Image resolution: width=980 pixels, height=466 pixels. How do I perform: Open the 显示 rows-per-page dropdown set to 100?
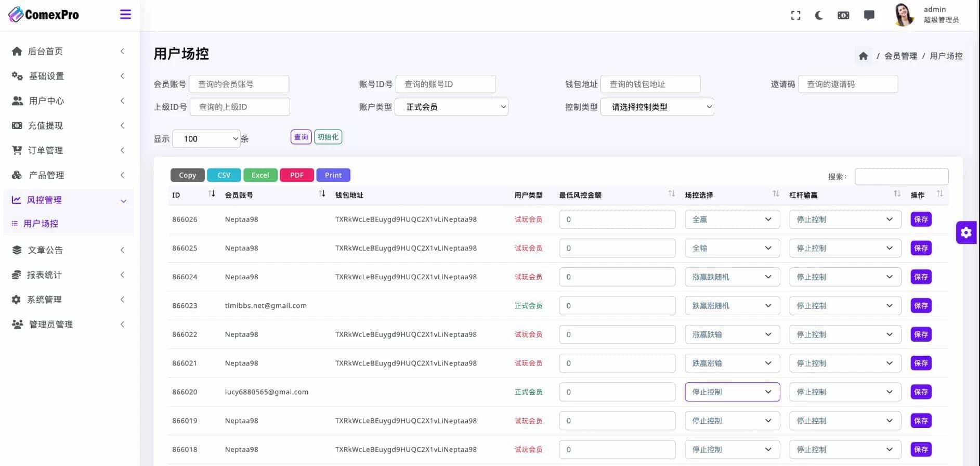pos(206,139)
